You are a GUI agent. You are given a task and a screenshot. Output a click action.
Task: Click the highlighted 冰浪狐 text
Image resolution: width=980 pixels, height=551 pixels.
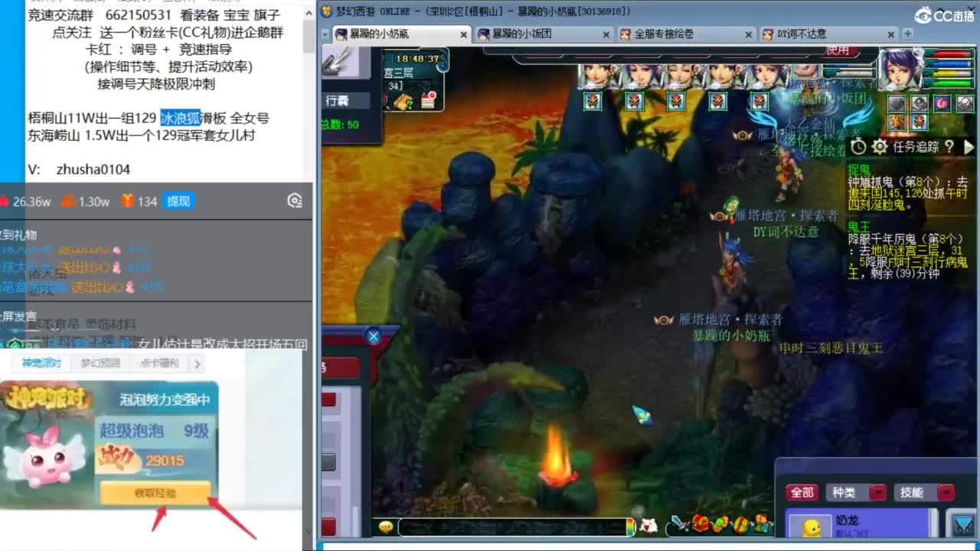tap(180, 118)
